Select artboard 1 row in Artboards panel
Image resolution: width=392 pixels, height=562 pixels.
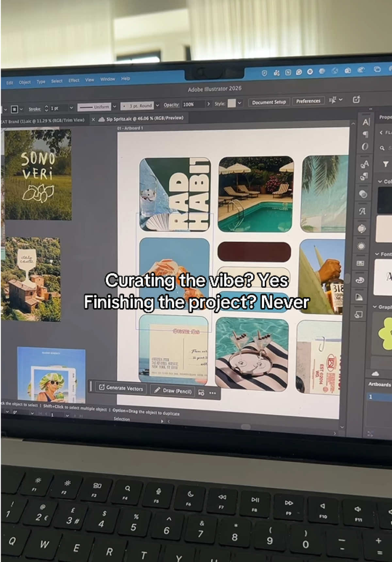click(x=379, y=397)
